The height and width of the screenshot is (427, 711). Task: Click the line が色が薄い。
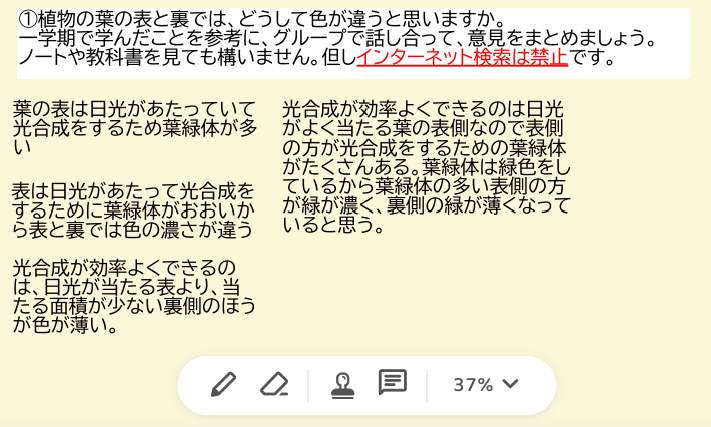click(x=65, y=325)
